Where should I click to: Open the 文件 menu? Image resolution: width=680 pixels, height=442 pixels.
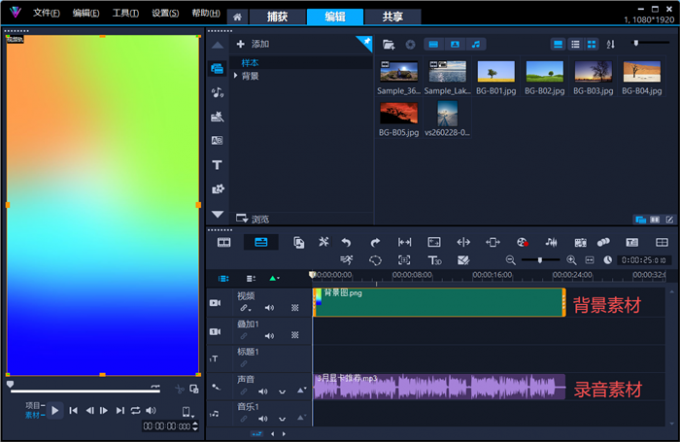tap(46, 13)
